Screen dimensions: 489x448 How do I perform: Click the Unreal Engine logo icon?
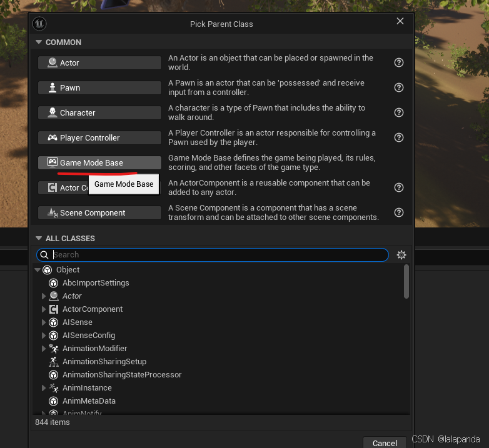pyautogui.click(x=39, y=24)
